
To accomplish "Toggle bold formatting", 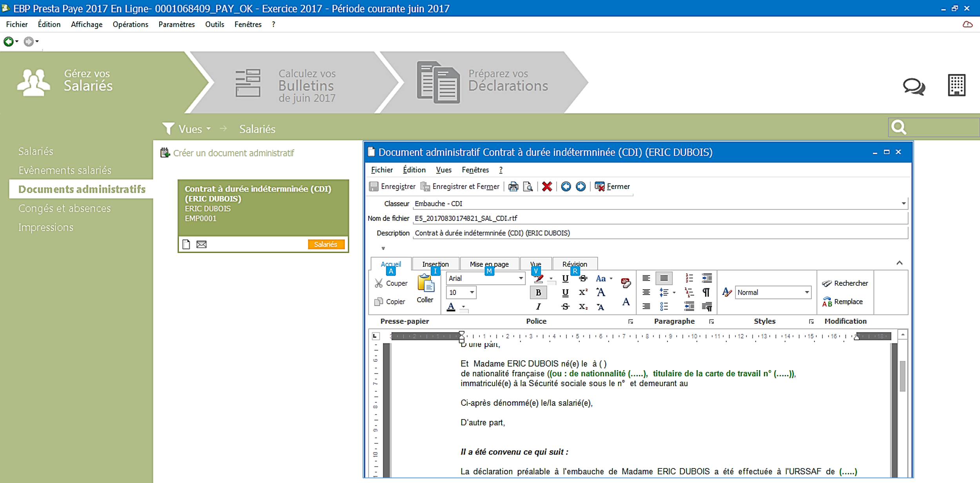I will 538,292.
